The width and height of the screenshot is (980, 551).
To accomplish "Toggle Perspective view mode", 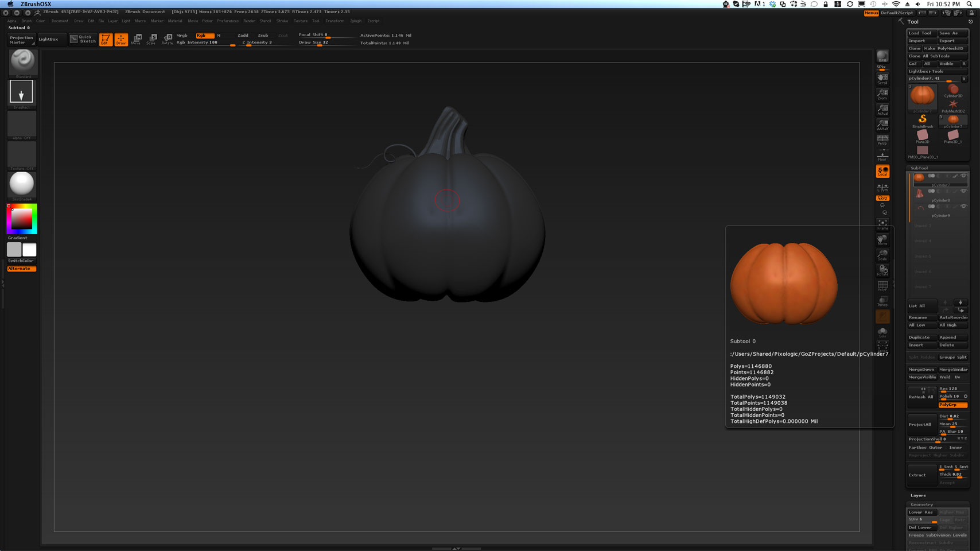I will (882, 140).
